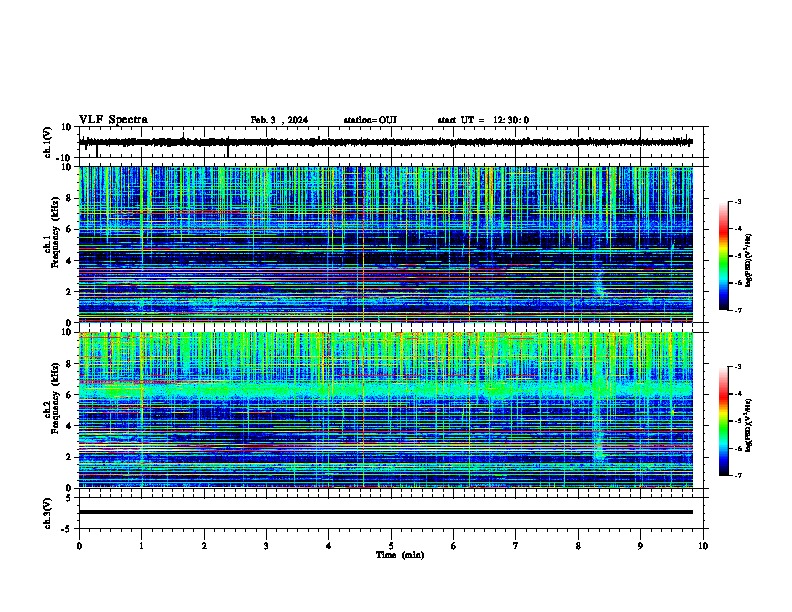Click the "Time (min)" axis label

click(400, 555)
